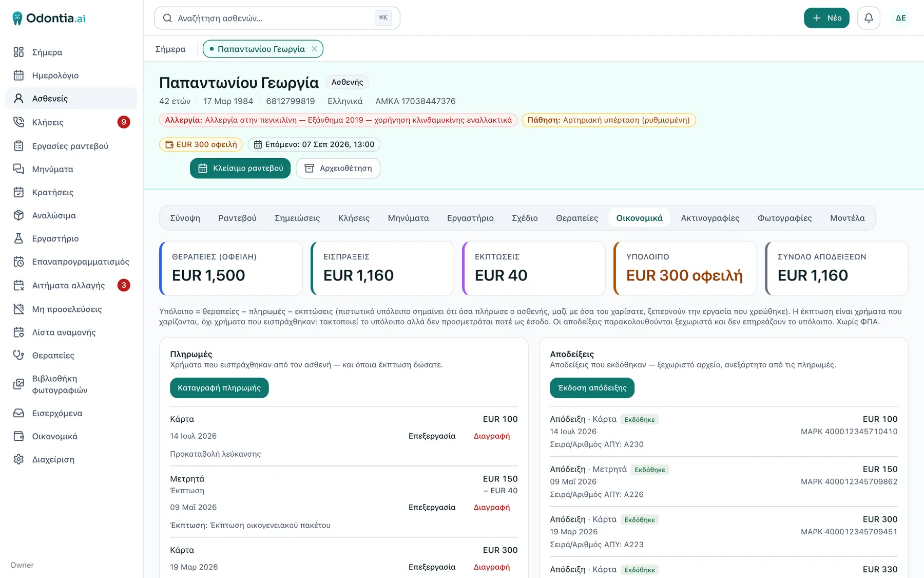
Task: Open the Αναλώσιμα box icon
Action: pyautogui.click(x=18, y=215)
